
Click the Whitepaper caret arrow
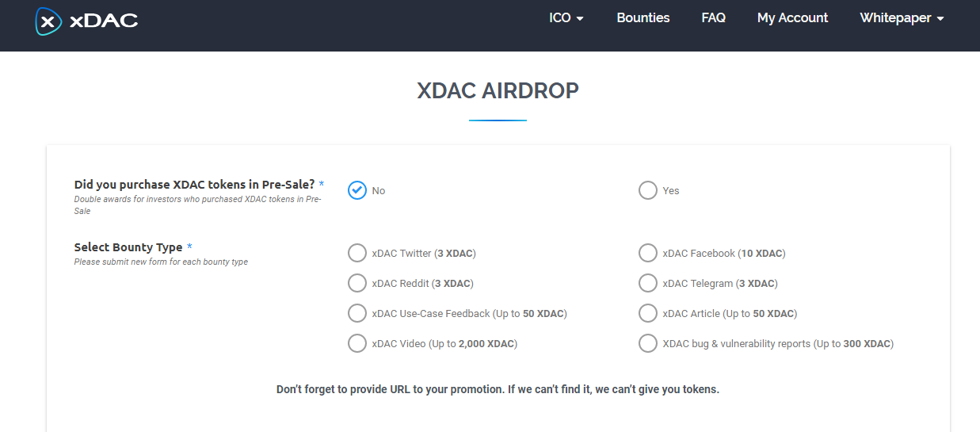(940, 19)
